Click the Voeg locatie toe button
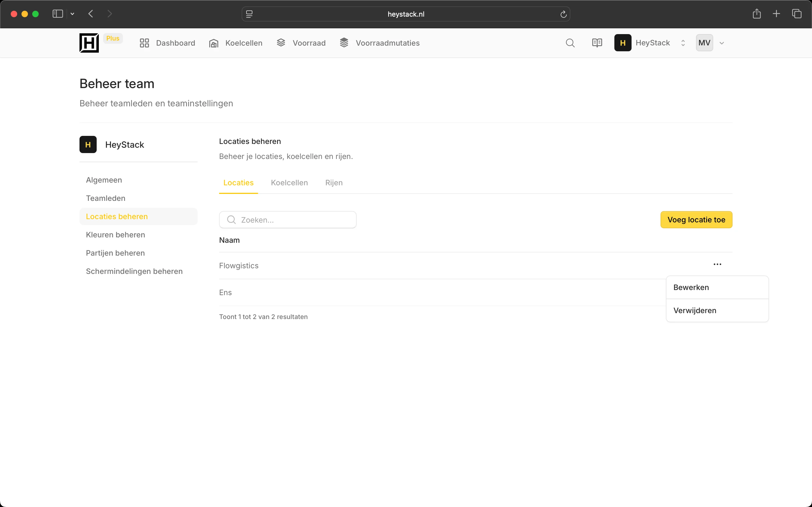812x507 pixels. coord(696,220)
